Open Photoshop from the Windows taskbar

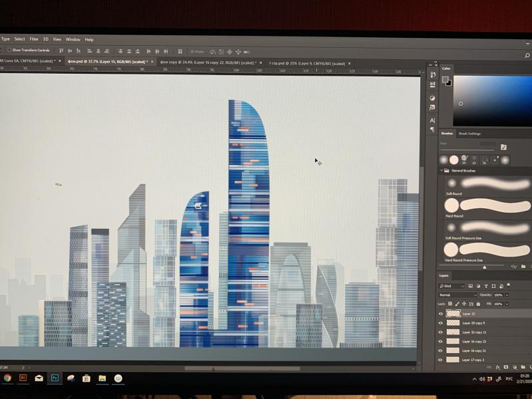55,378
